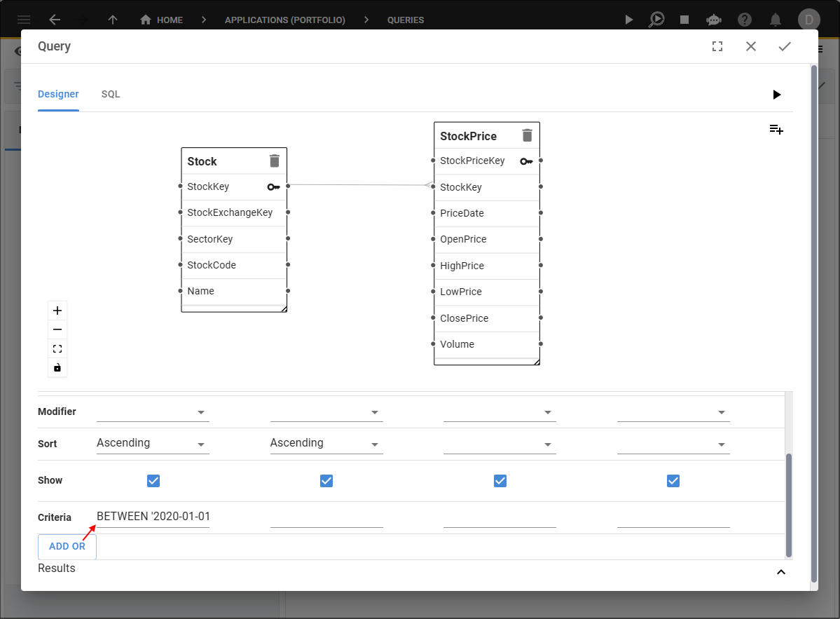Switch to the SQL tab

point(111,95)
